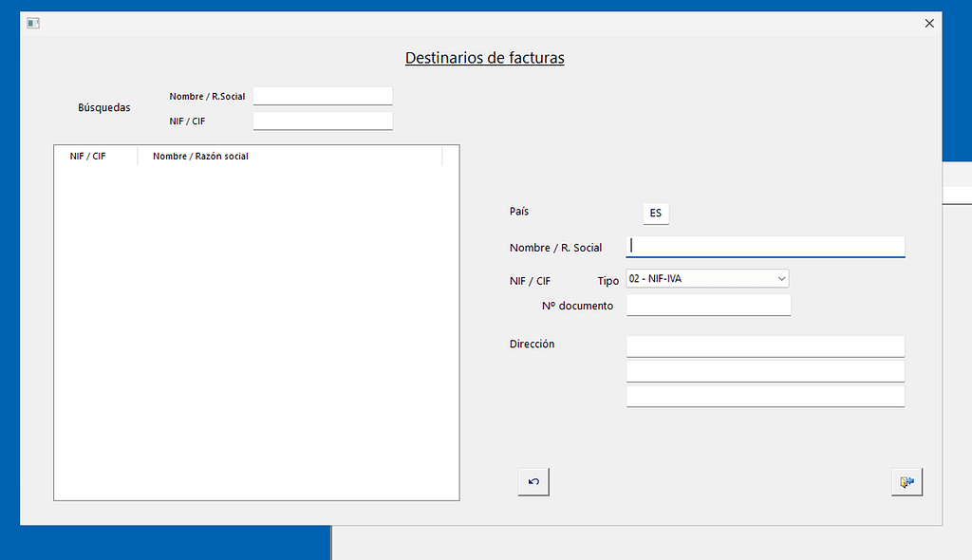Click the first Dirección address line
Viewport: 972px width, 560px height.
click(x=765, y=345)
